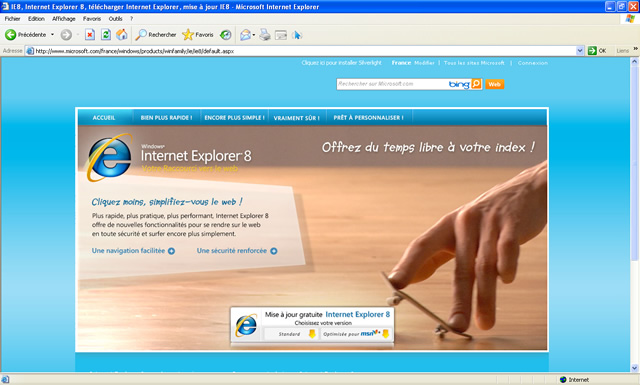Click the Windows flag logo in menu bar

coord(630,19)
